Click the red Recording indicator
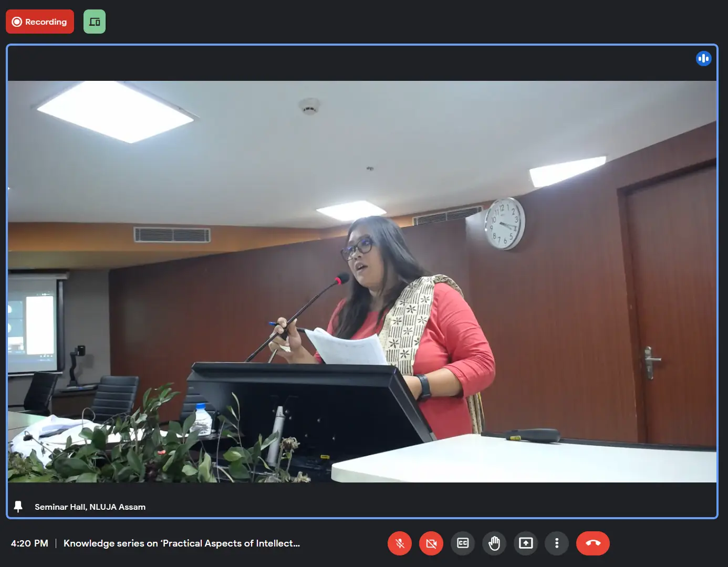The height and width of the screenshot is (567, 728). [40, 22]
